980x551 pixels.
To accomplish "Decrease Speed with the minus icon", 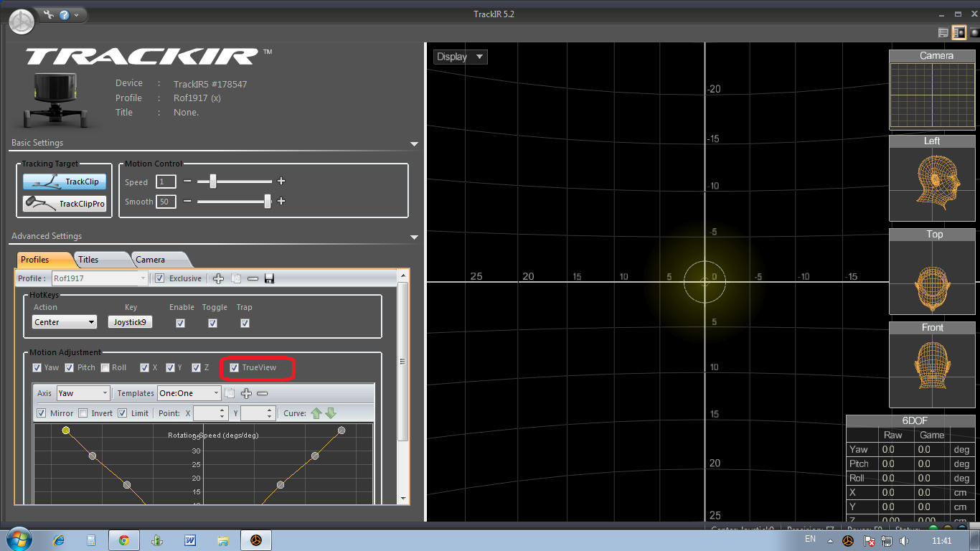I will click(187, 182).
